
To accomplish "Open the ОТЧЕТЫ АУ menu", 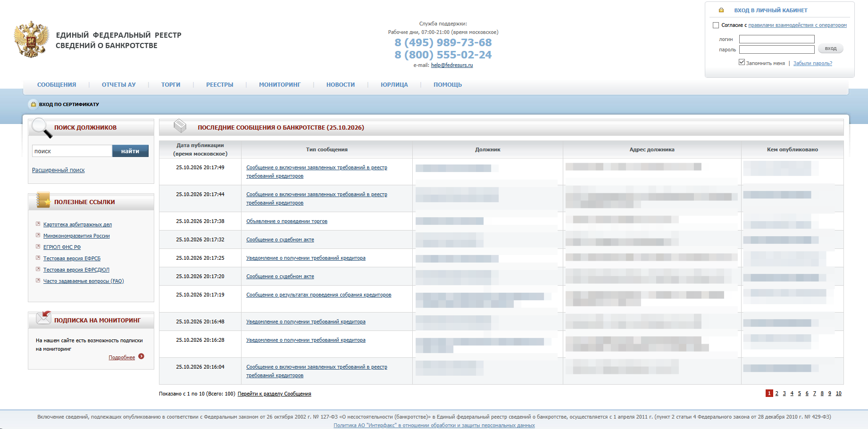I will pos(119,85).
